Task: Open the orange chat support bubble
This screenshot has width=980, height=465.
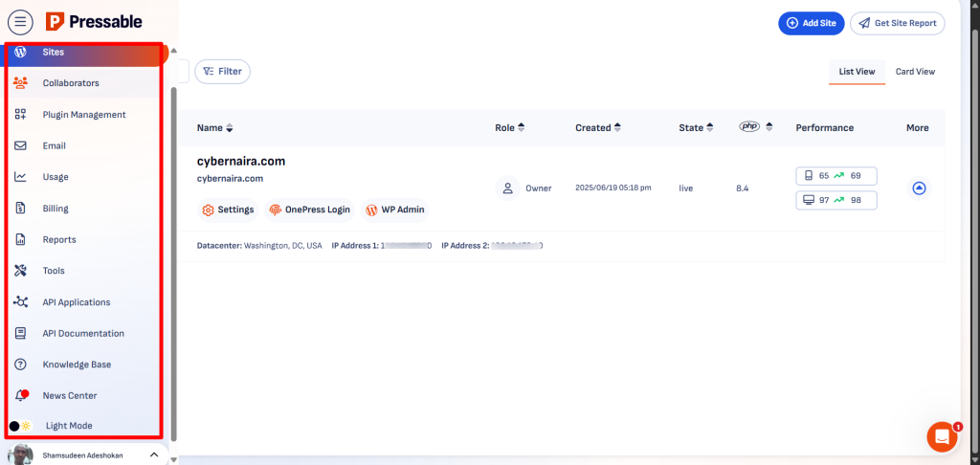Action: (x=942, y=436)
